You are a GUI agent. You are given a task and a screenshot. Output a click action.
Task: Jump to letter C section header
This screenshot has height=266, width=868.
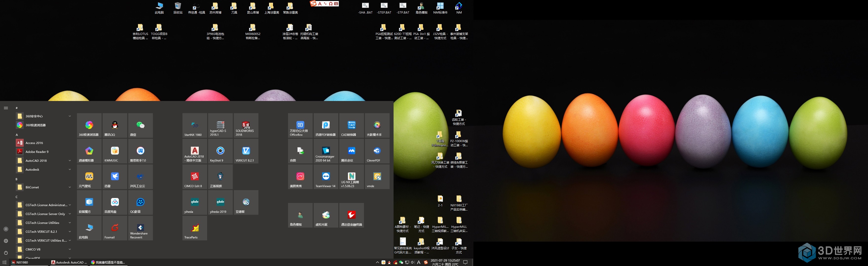tap(17, 197)
